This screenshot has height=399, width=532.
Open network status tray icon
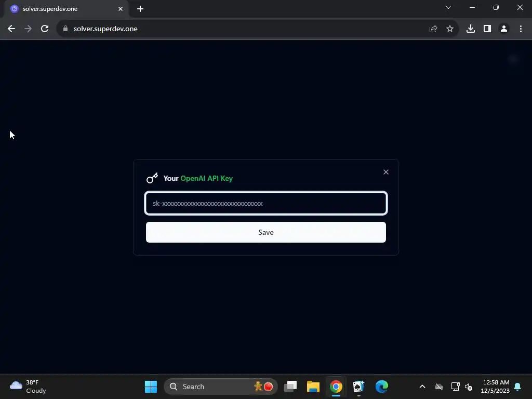pos(455,387)
